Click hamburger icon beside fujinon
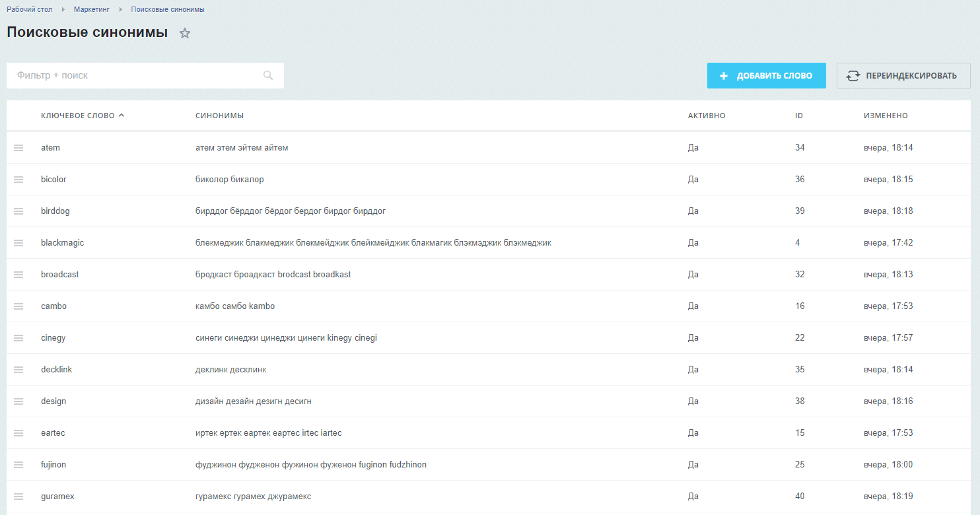Viewport: 980px width, 515px height. pyautogui.click(x=18, y=465)
